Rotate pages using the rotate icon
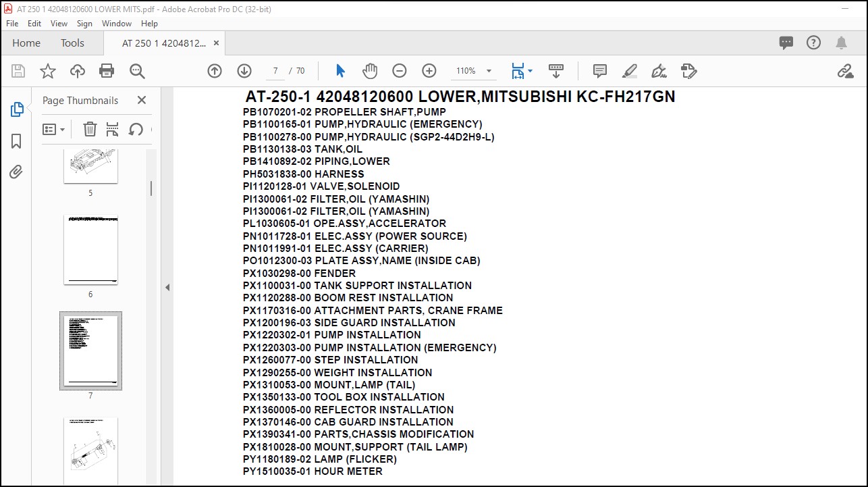This screenshot has width=868, height=487. [136, 129]
